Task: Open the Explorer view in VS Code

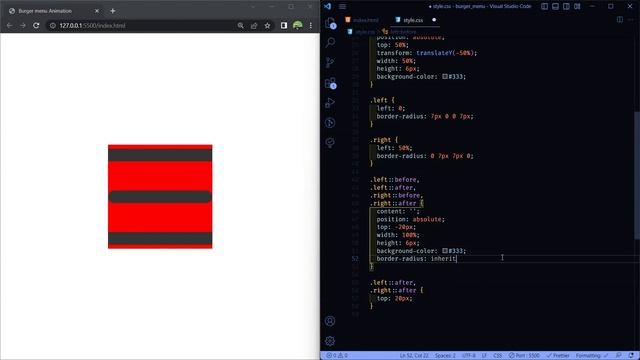Action: (x=330, y=23)
